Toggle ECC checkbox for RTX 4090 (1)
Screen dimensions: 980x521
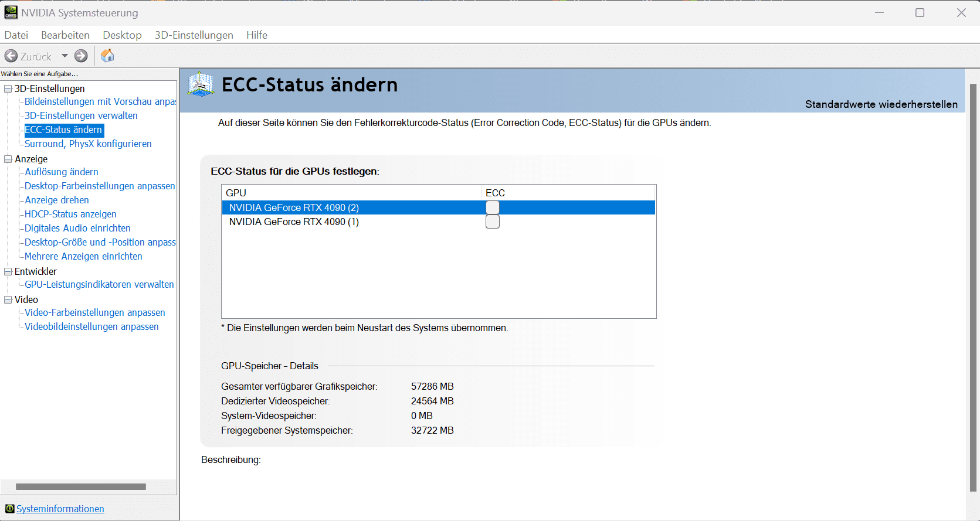click(493, 222)
